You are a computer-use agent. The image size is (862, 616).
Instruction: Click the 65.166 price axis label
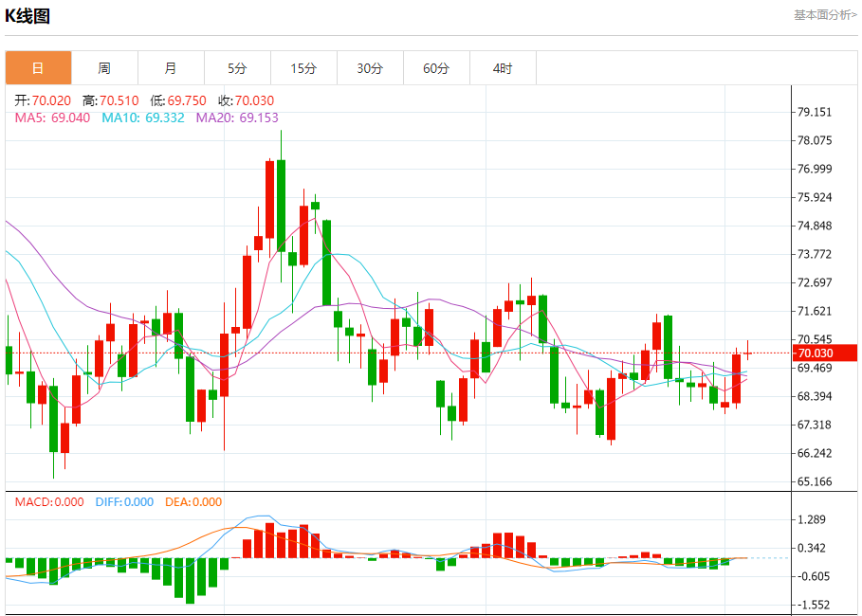pos(815,481)
